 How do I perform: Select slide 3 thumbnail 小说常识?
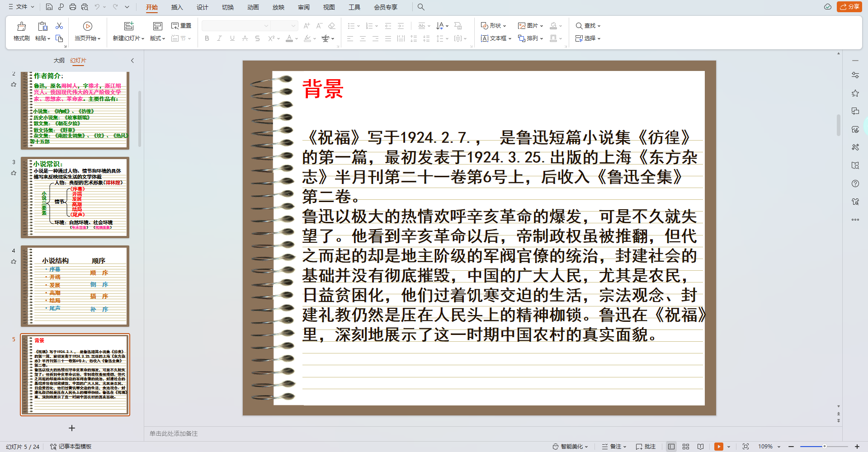pyautogui.click(x=75, y=198)
